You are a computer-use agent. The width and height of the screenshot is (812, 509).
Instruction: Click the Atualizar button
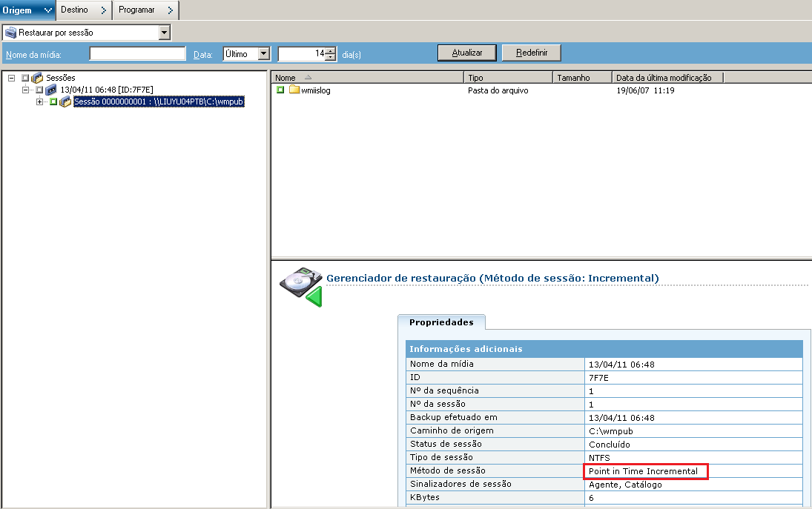tap(467, 53)
